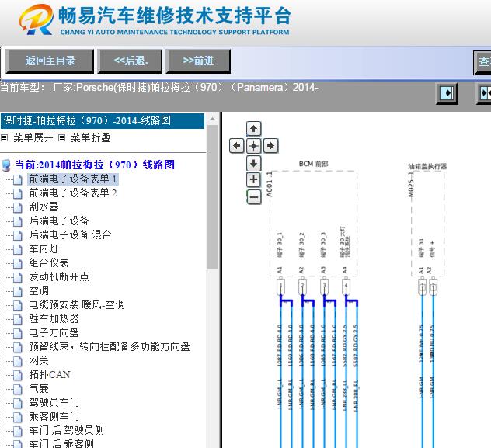Go forward with >>前进 button
This screenshot has height=448, width=491.
click(x=199, y=61)
